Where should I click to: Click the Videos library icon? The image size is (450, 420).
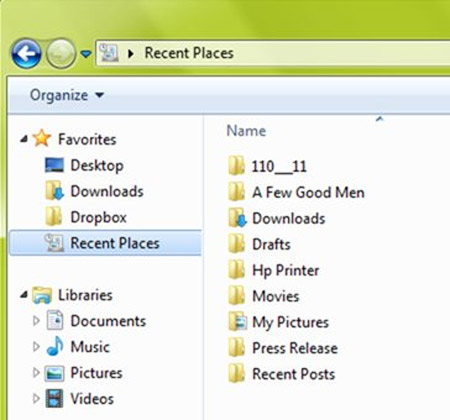[x=54, y=399]
